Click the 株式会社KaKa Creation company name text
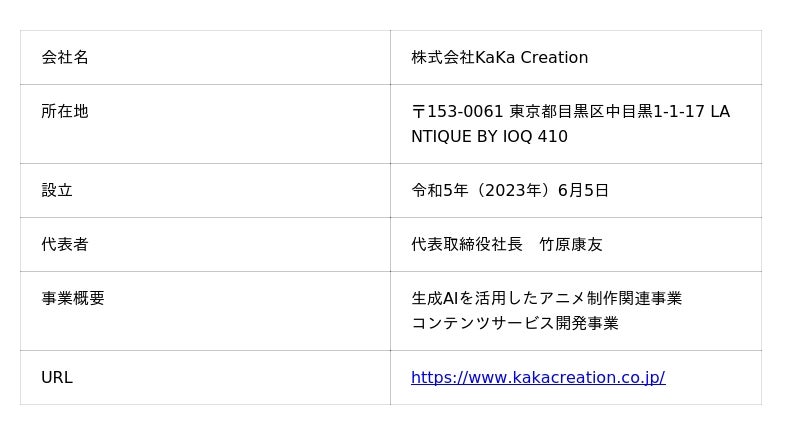This screenshot has width=800, height=435. pos(499,57)
